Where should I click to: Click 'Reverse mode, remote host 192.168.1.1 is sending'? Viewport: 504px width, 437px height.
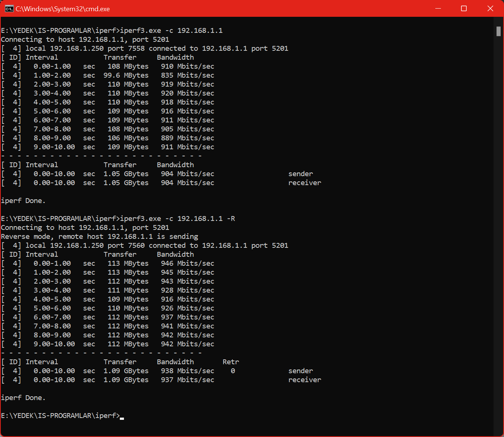[x=100, y=237]
